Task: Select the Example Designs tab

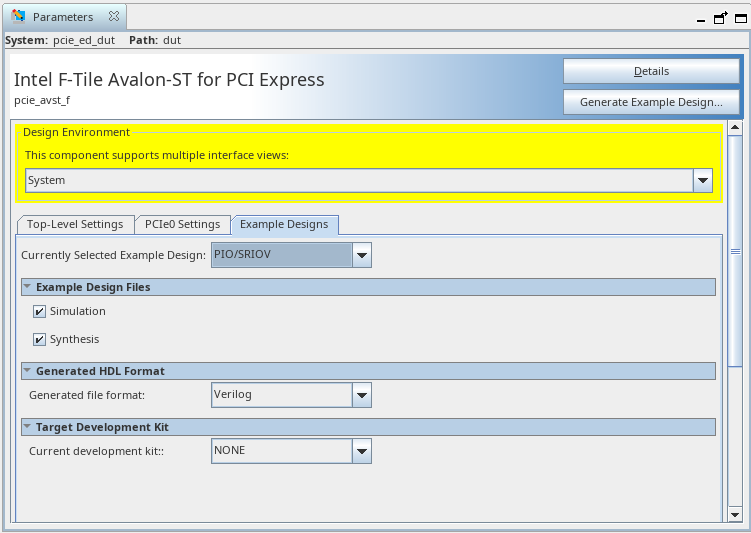Action: coord(284,224)
